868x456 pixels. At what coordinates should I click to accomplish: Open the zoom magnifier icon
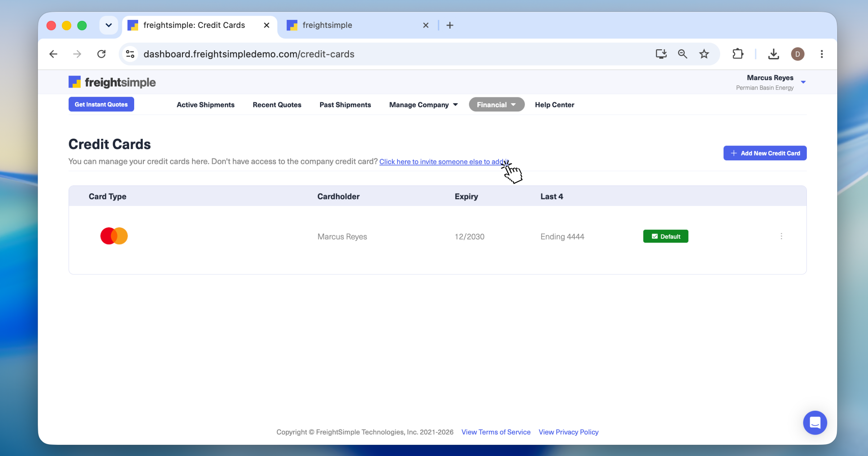click(682, 54)
